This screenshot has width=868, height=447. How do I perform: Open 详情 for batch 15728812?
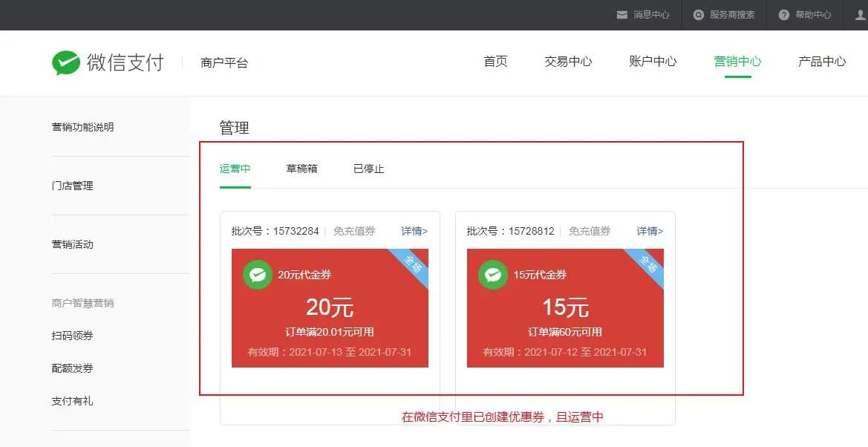(x=650, y=231)
